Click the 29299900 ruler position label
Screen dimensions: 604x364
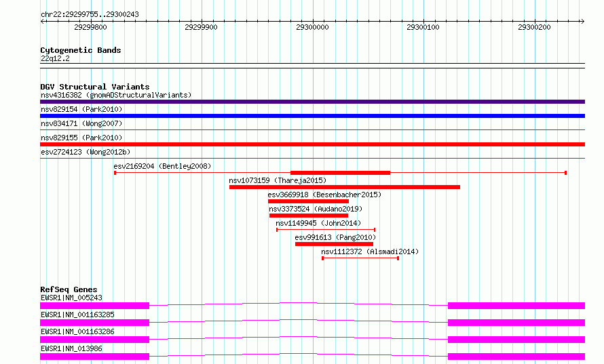(201, 27)
